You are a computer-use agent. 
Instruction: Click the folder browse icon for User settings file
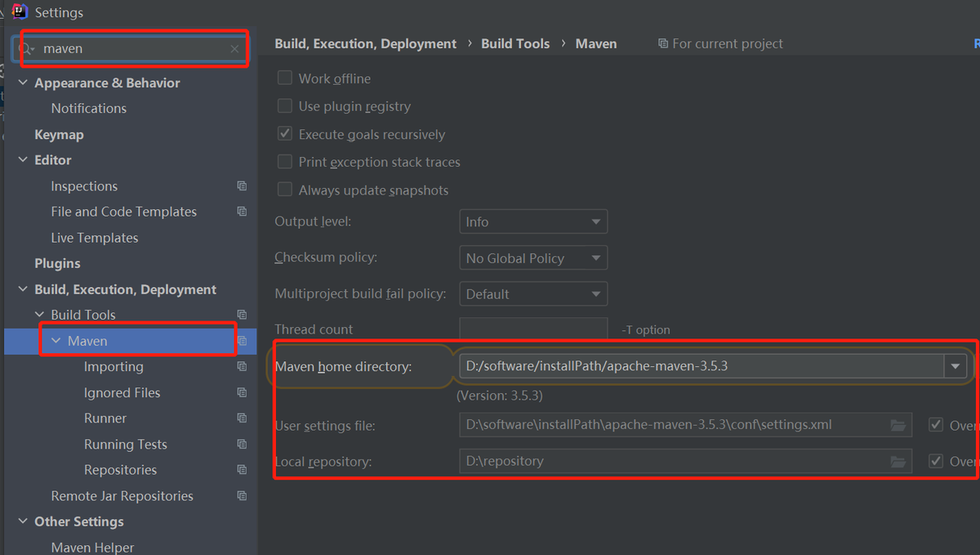[898, 425]
